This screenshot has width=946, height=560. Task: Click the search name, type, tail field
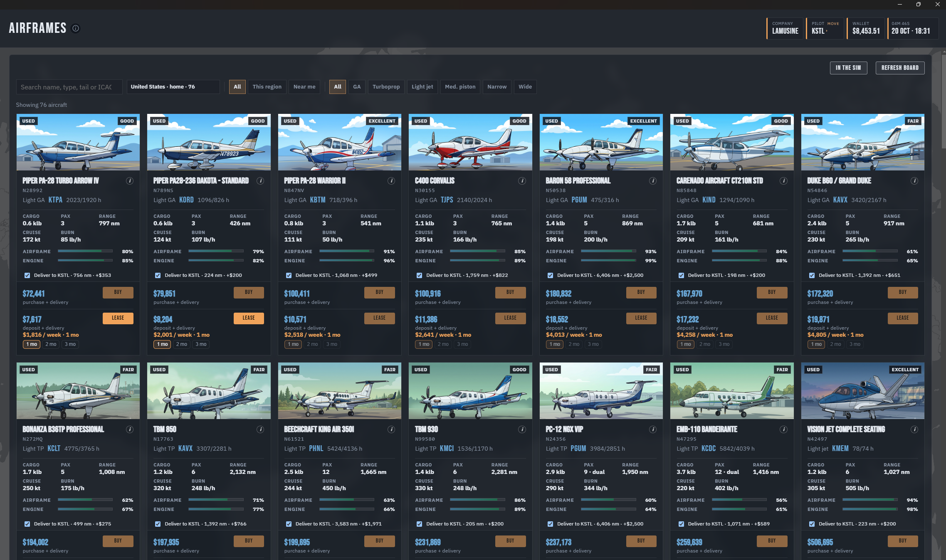(69, 87)
